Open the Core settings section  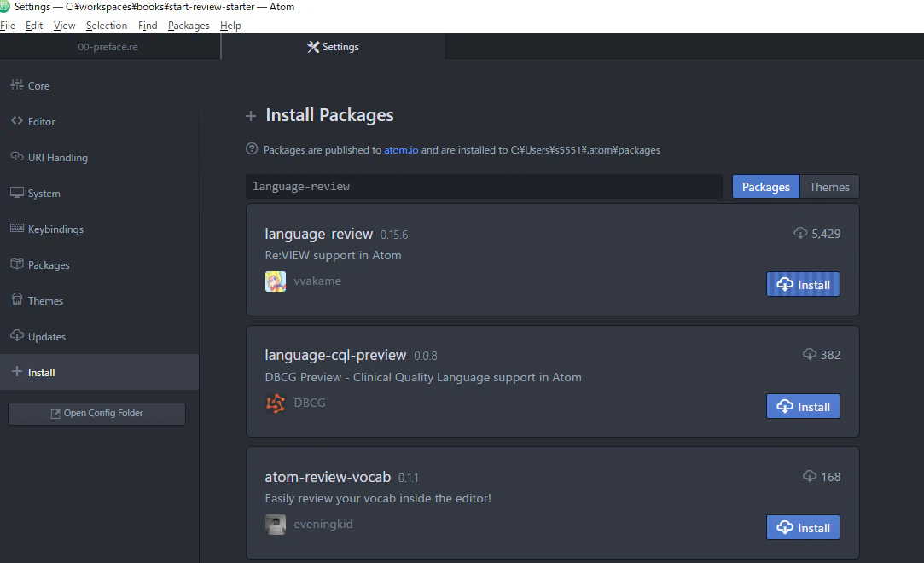(99, 86)
